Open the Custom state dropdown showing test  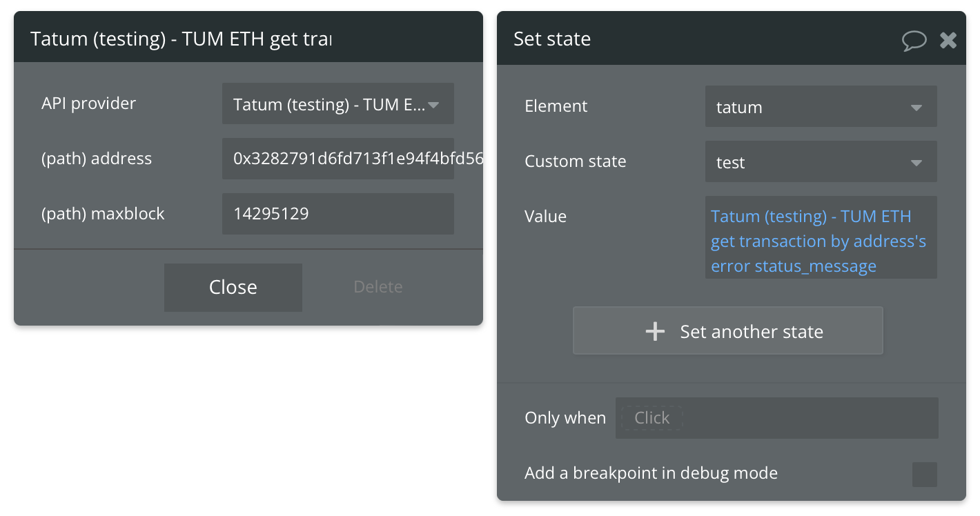tap(821, 162)
